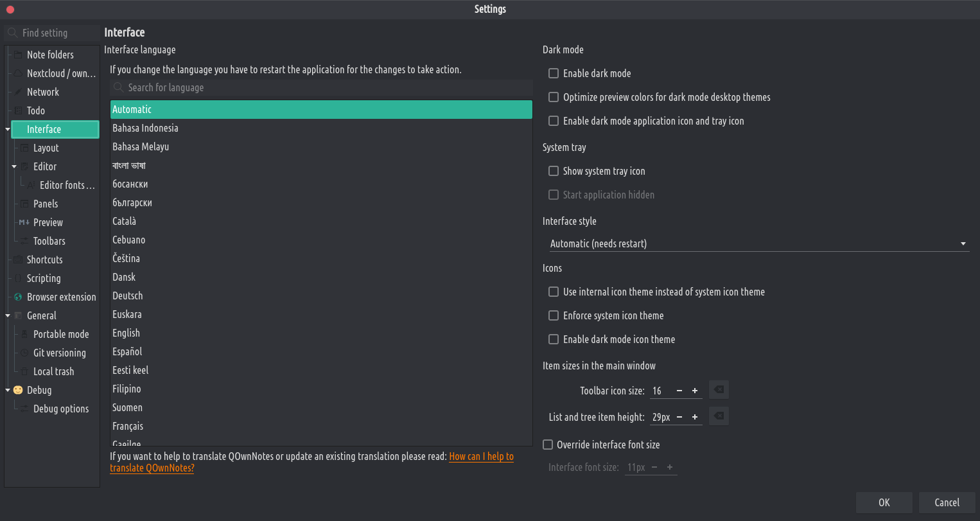This screenshot has width=980, height=521.
Task: Open the Shortcuts settings page
Action: (44, 260)
